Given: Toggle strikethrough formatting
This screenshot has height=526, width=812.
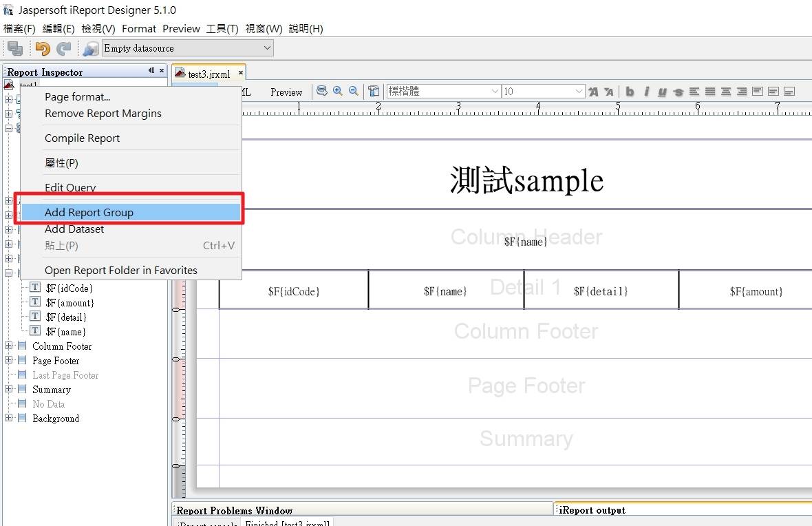Looking at the screenshot, I should tap(678, 92).
